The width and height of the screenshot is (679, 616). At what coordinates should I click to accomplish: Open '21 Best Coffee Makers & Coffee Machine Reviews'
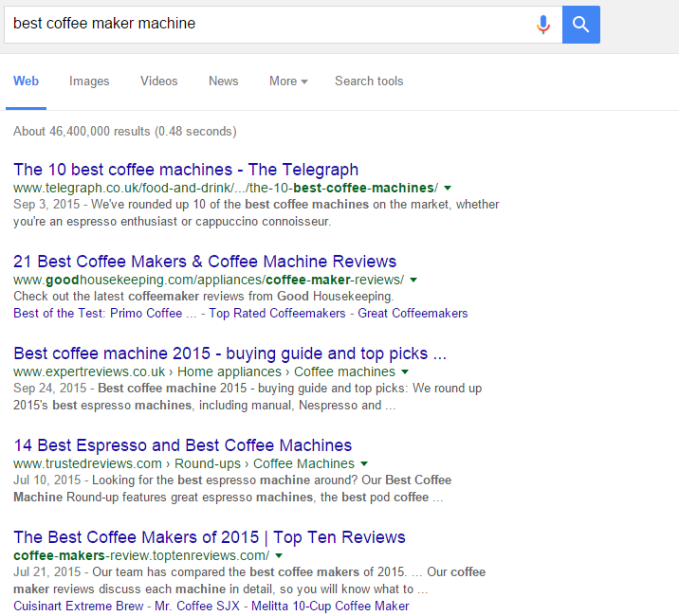point(205,262)
